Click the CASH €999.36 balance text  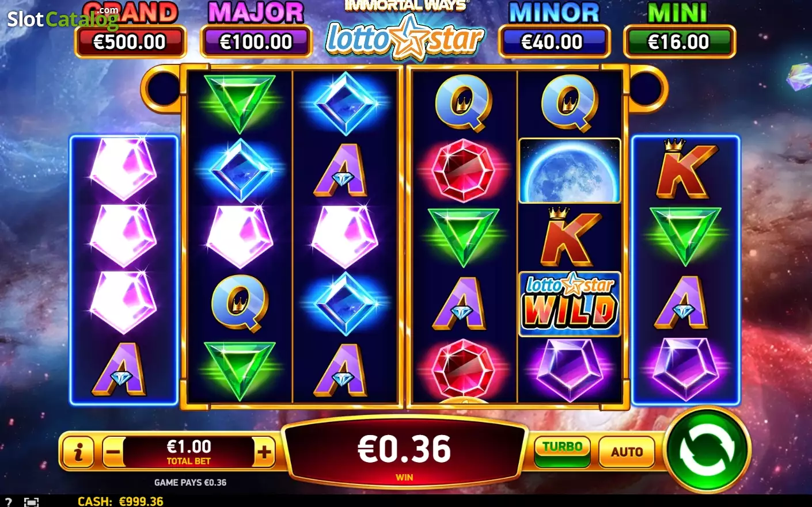(x=120, y=501)
